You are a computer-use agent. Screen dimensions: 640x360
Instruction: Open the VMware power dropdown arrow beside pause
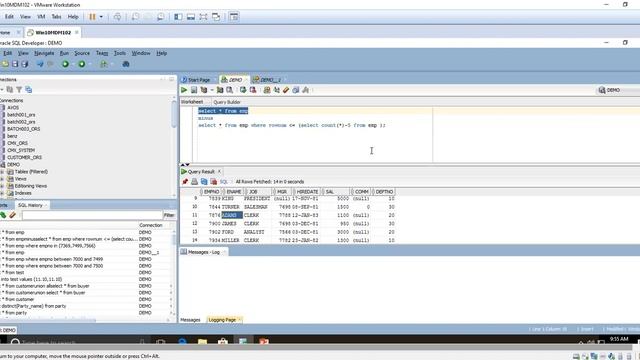coord(101,17)
